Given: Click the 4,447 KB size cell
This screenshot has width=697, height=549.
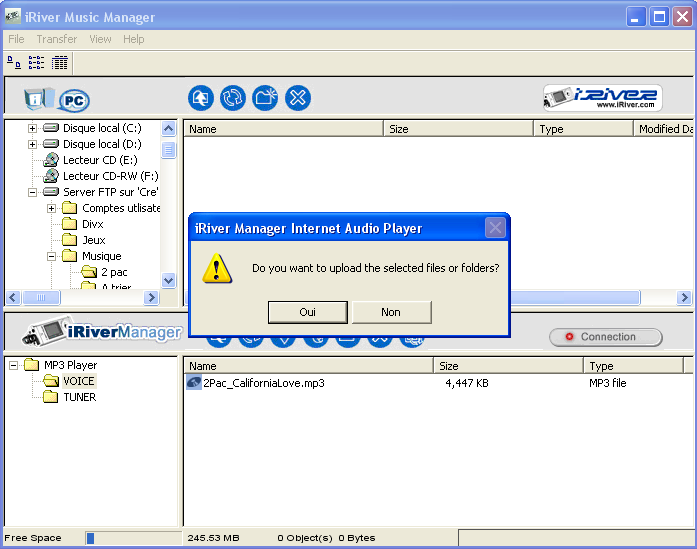Looking at the screenshot, I should (467, 383).
